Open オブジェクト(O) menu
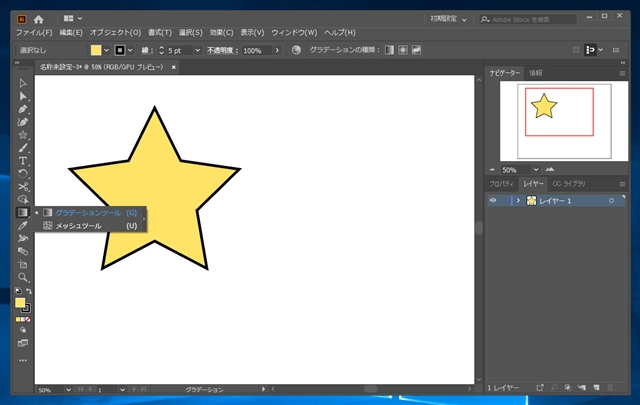The width and height of the screenshot is (640, 405). 115,33
